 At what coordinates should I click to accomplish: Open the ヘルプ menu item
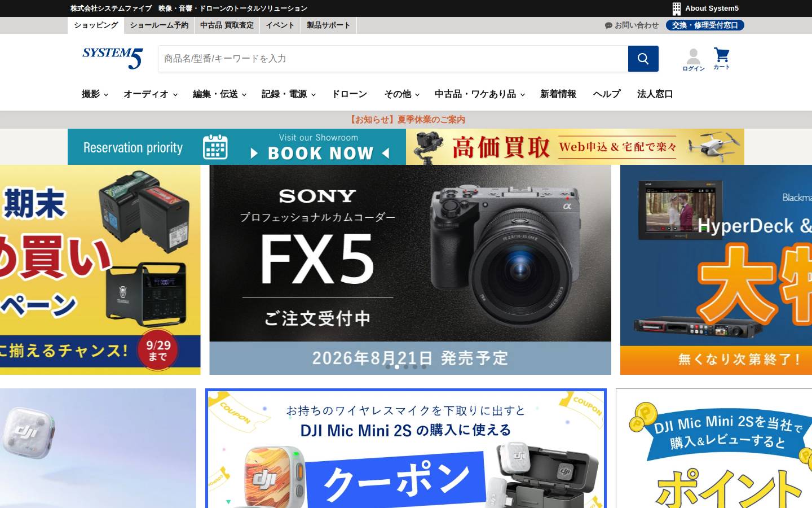point(607,94)
